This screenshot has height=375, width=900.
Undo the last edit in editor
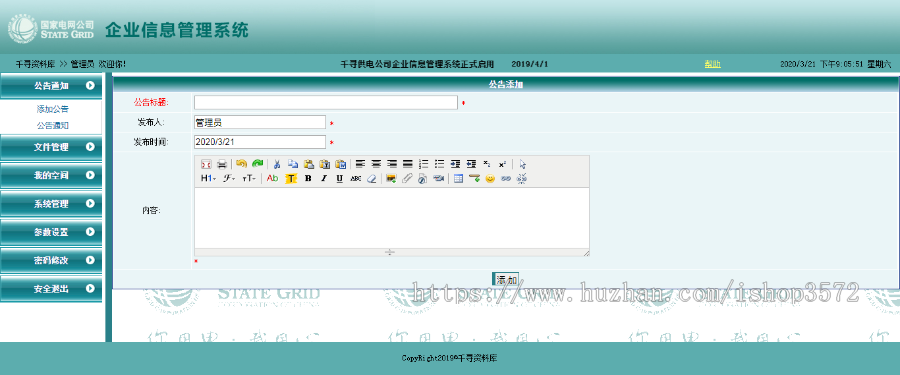click(x=242, y=164)
